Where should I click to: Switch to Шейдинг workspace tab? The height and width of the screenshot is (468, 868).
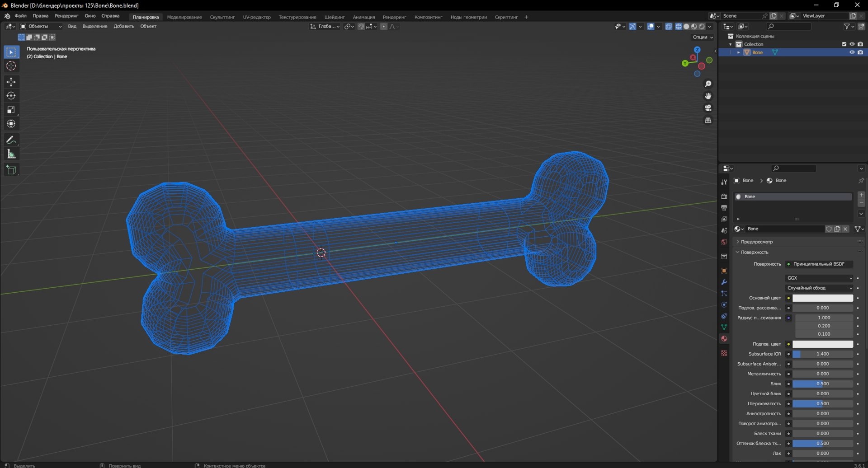tap(334, 17)
